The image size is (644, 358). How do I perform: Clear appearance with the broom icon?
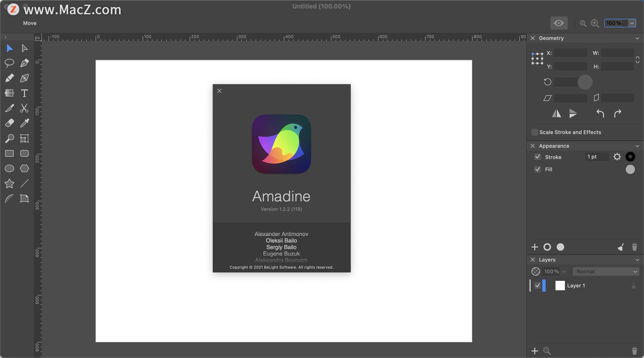(621, 247)
